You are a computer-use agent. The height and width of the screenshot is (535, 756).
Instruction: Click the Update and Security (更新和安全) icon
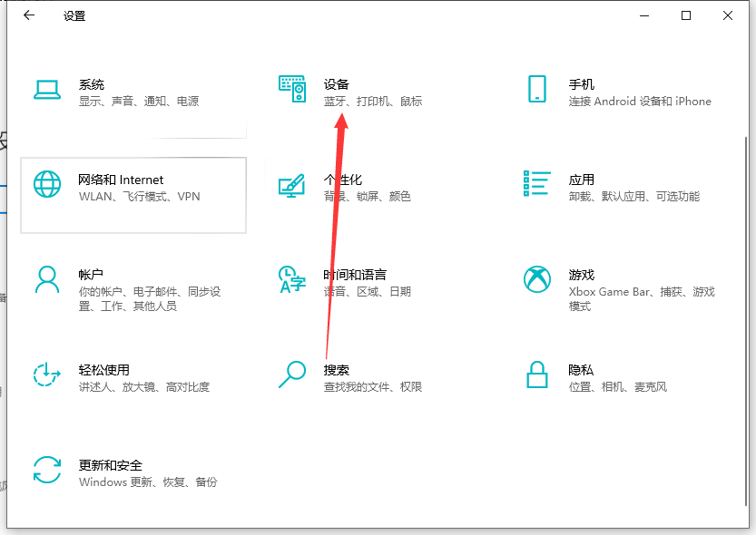click(47, 470)
